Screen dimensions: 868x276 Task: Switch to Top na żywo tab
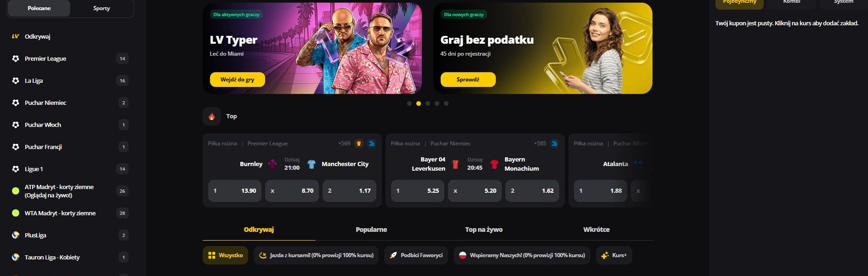pyautogui.click(x=484, y=230)
